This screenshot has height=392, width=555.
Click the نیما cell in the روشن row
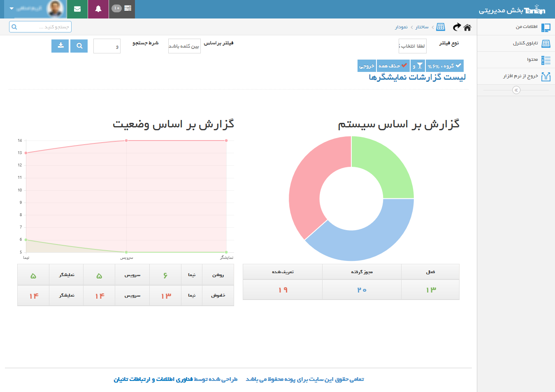pos(192,275)
